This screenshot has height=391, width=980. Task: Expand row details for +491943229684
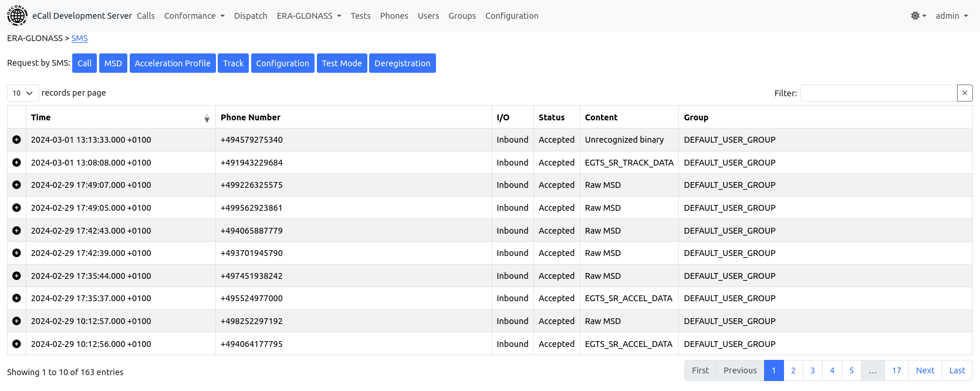tap(16, 163)
